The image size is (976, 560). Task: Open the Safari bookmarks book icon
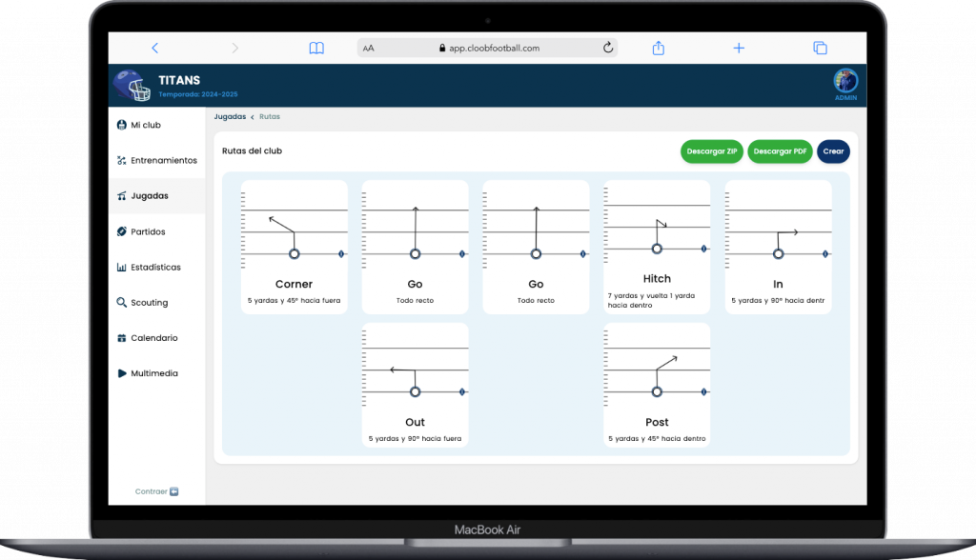point(316,48)
